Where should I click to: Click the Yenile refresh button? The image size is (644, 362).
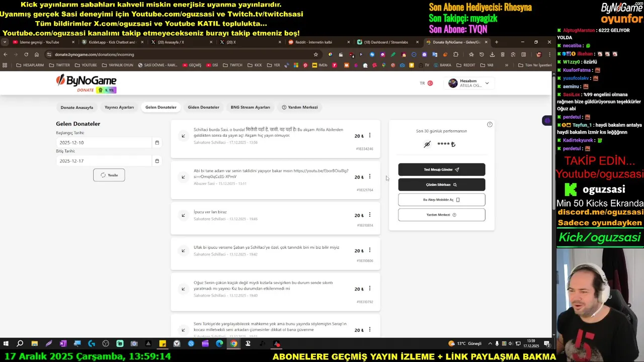(109, 175)
